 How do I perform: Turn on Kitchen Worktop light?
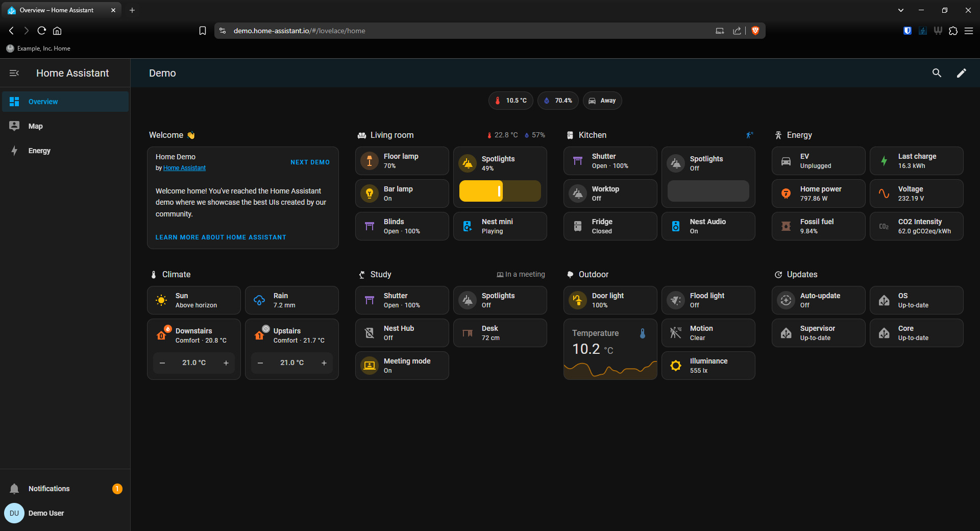[577, 194]
